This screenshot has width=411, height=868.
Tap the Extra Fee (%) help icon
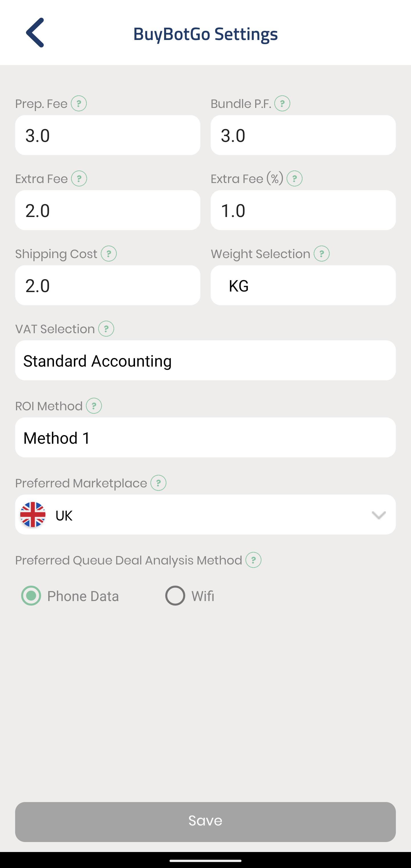coord(295,178)
